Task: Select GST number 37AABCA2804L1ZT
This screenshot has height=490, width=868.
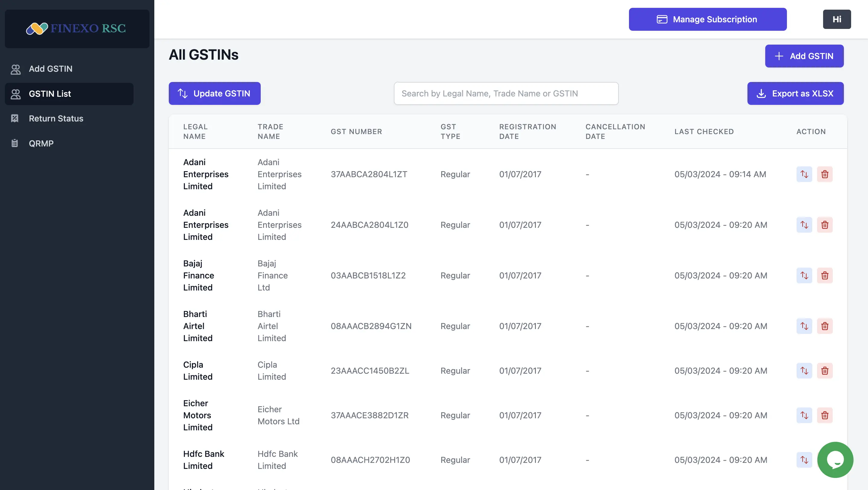Action: (x=369, y=174)
